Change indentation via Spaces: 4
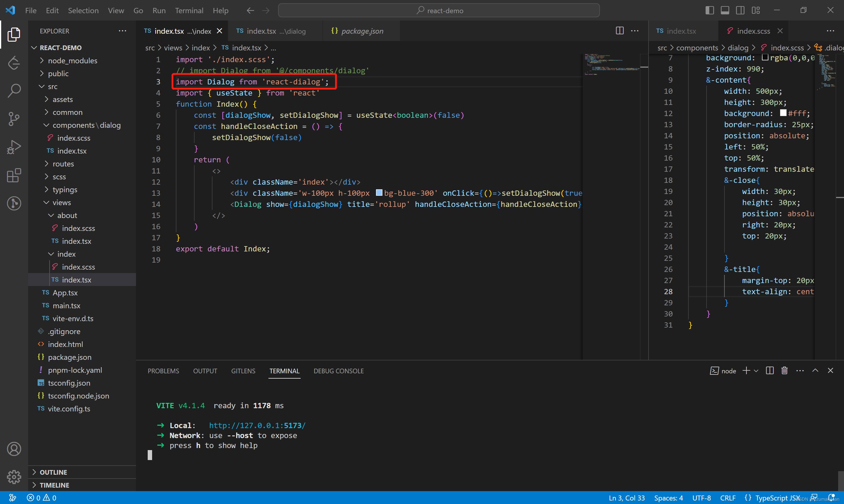The image size is (844, 504). coord(668,498)
